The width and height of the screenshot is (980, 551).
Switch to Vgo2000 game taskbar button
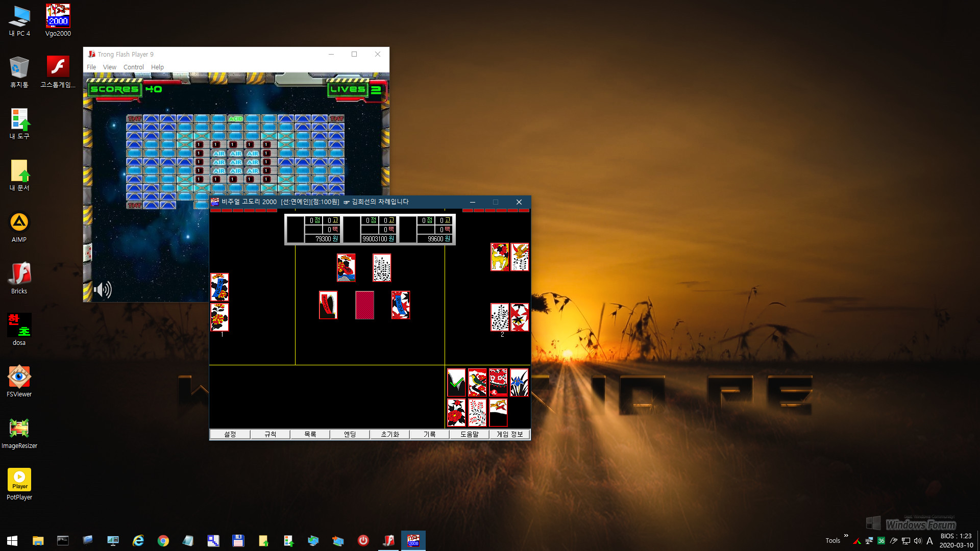(413, 540)
